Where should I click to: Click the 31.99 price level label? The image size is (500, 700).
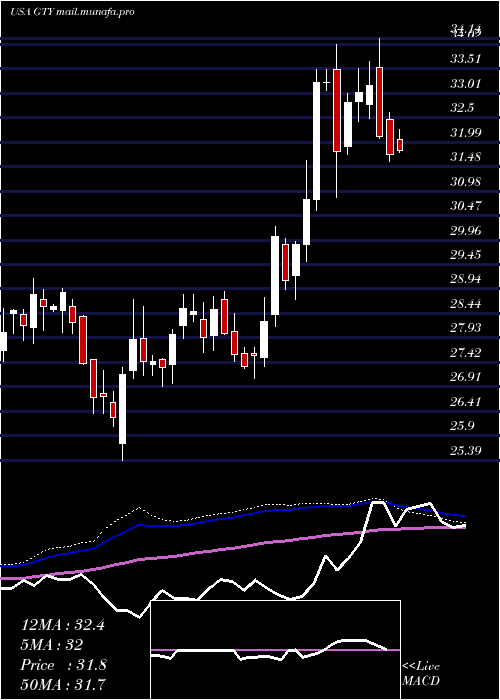[x=466, y=133]
